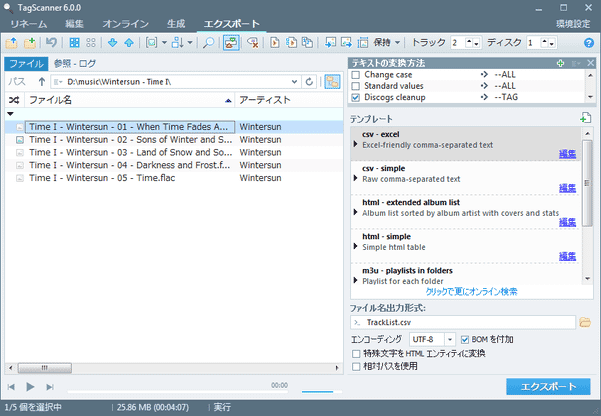Viewport: 601px width, 416px height.
Task: Click 編集 link for csv - simple
Action: point(567,188)
